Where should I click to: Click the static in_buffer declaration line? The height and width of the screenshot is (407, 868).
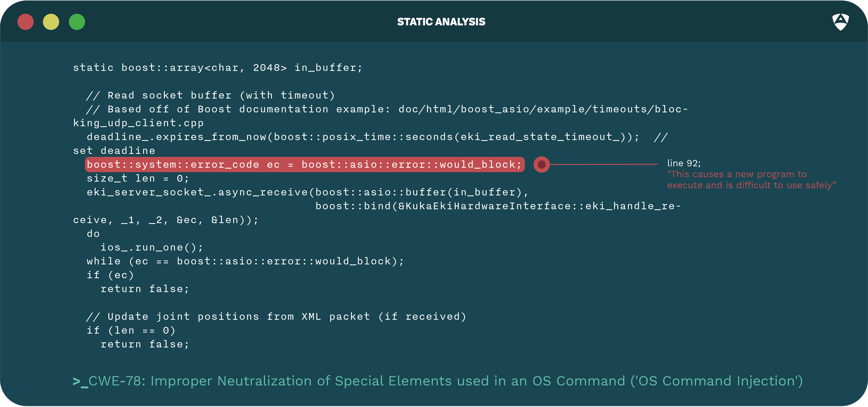click(x=218, y=68)
